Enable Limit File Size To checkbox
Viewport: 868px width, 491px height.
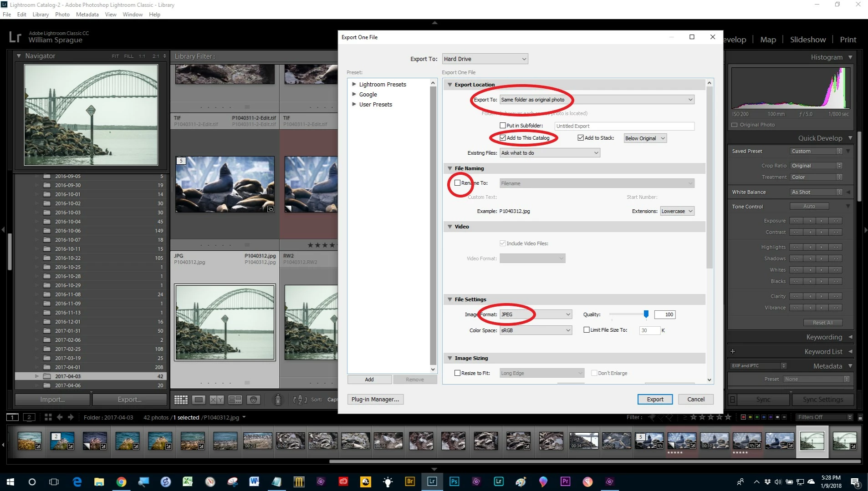[587, 330]
